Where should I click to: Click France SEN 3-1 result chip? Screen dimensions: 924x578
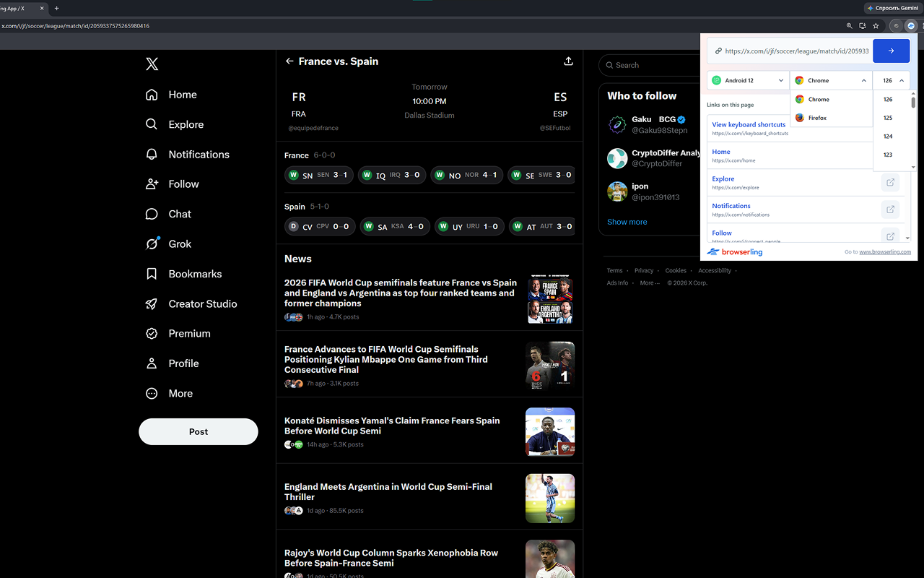pyautogui.click(x=319, y=175)
